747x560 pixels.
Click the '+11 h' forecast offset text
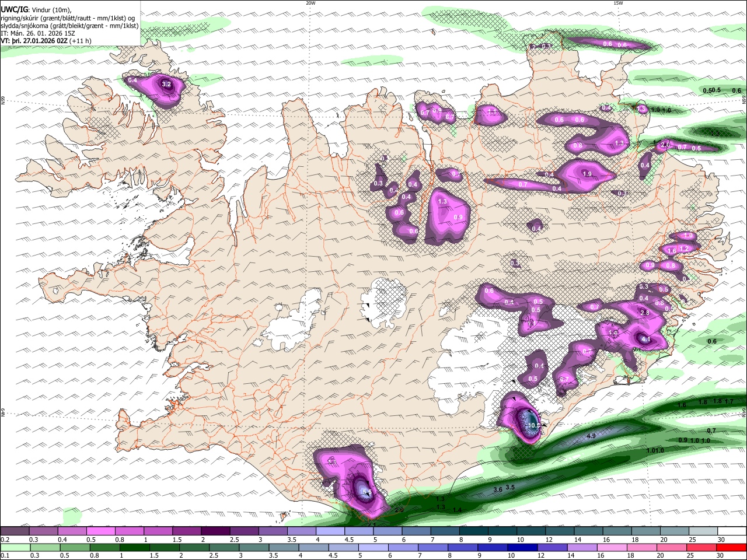(80, 41)
